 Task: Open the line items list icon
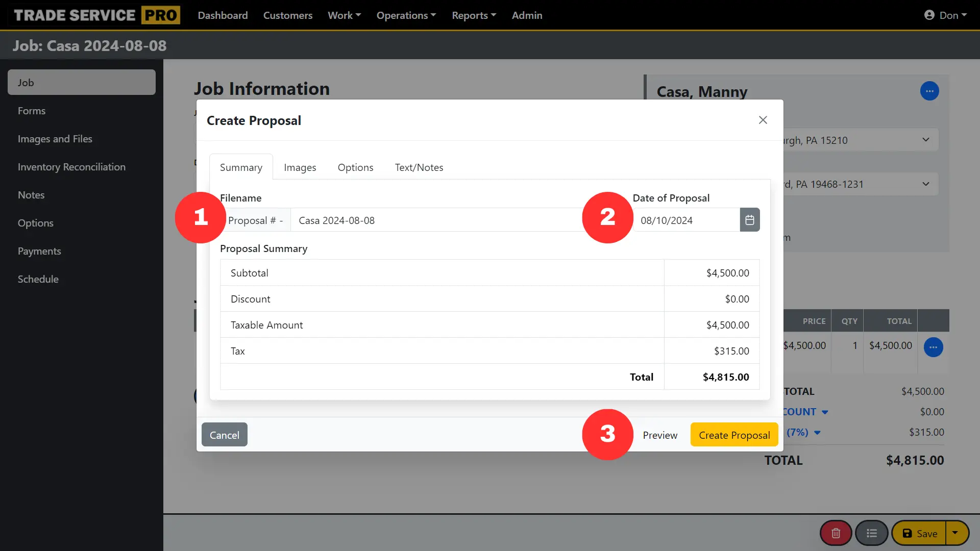(x=872, y=533)
